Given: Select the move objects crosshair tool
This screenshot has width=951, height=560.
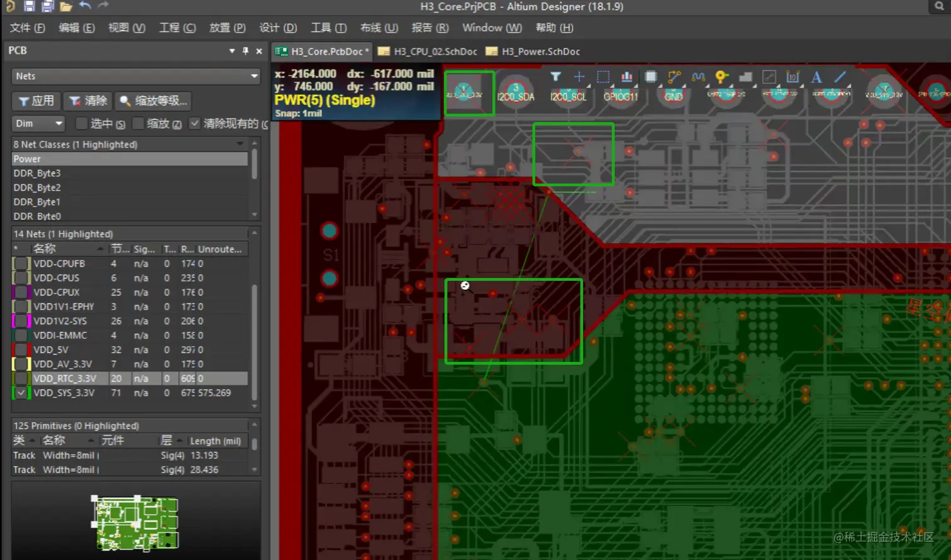Looking at the screenshot, I should click(579, 77).
